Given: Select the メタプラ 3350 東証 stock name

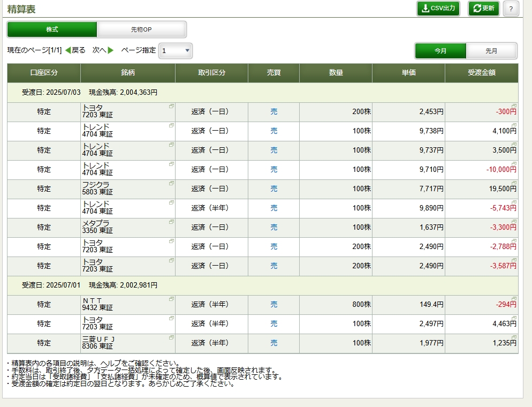Looking at the screenshot, I should coord(97,227).
